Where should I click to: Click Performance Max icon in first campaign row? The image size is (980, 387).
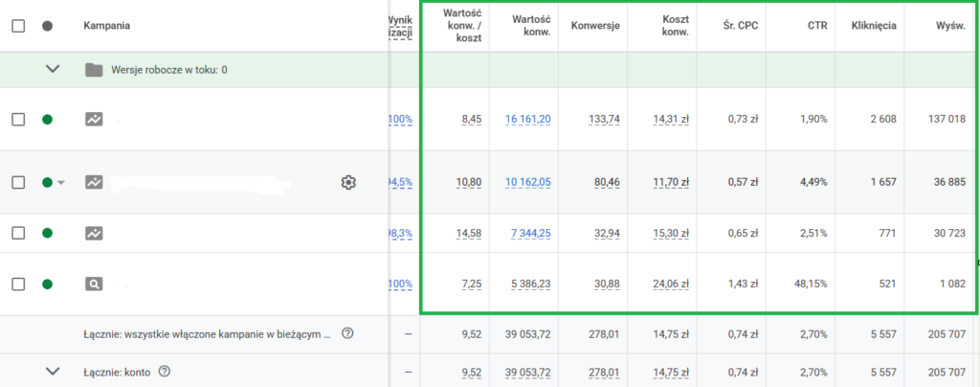[94, 120]
